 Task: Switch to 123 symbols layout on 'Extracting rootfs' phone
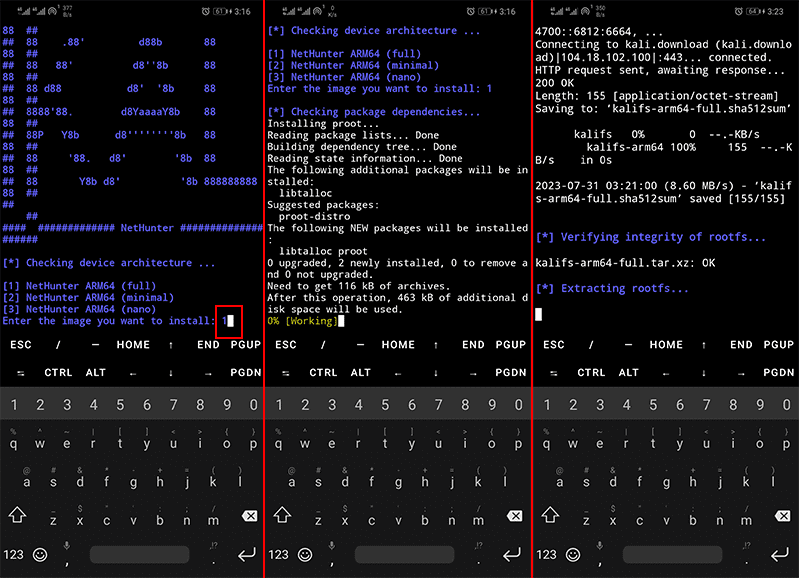(x=546, y=555)
